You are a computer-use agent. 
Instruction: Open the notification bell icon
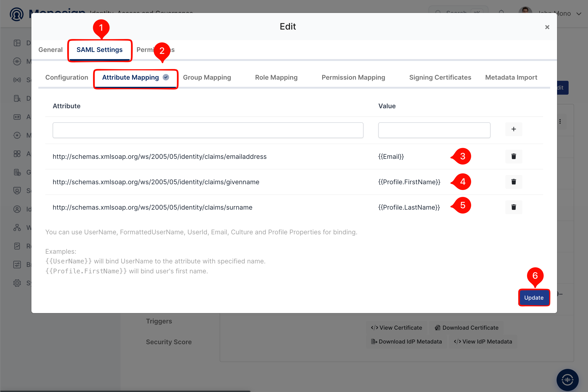501,12
